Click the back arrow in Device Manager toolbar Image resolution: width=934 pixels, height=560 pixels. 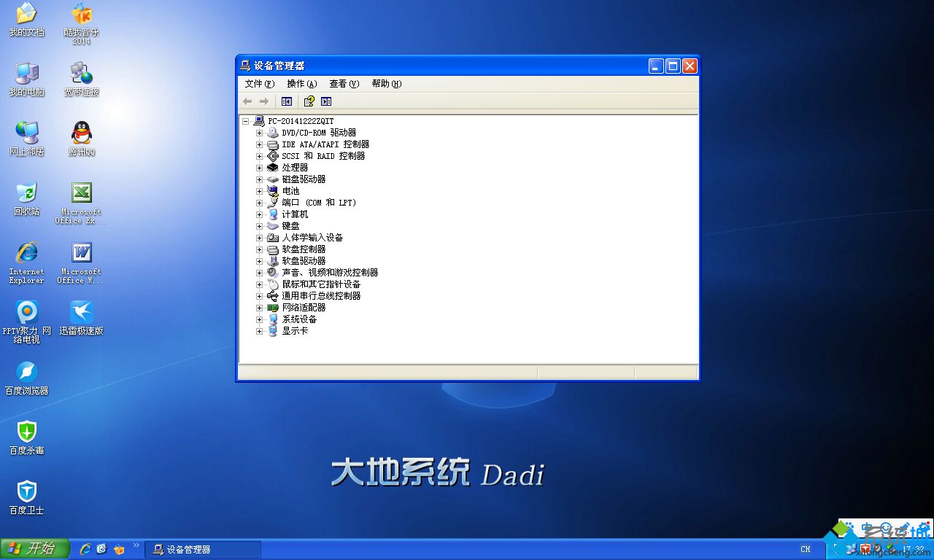(x=247, y=101)
